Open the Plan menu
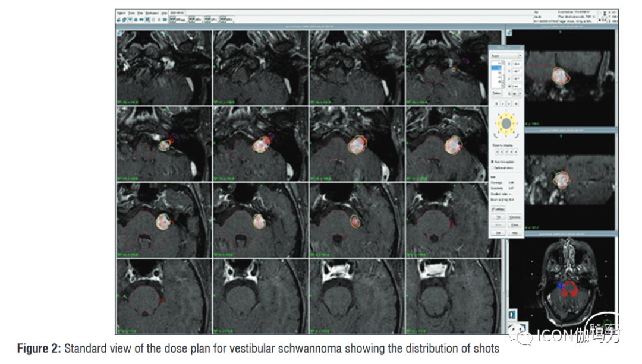The width and height of the screenshot is (642, 364). (x=140, y=13)
